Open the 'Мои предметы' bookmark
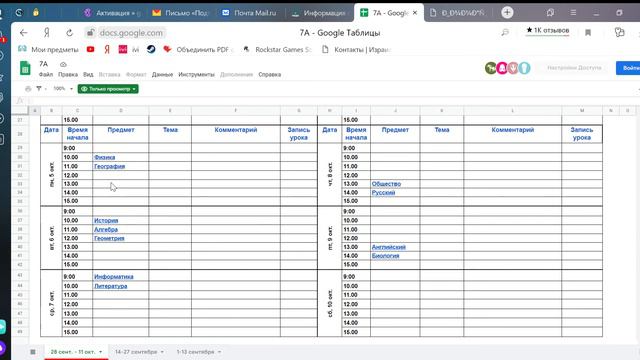The width and height of the screenshot is (640, 360). coord(48,49)
